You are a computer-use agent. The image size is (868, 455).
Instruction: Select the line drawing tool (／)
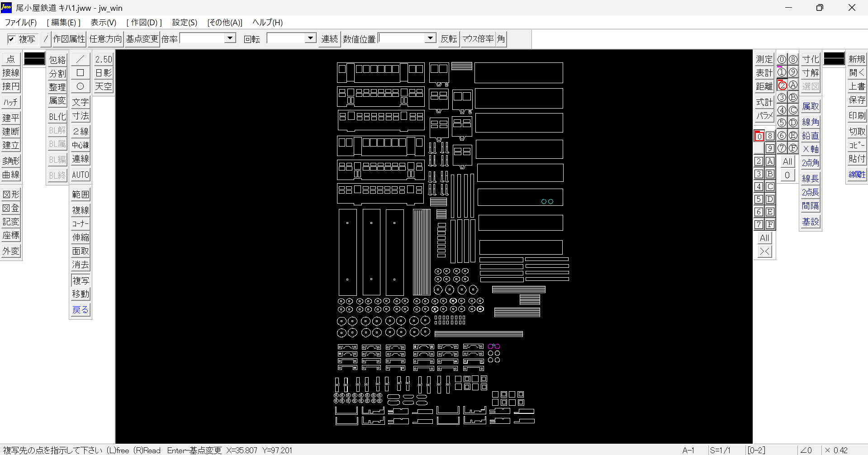tap(81, 59)
